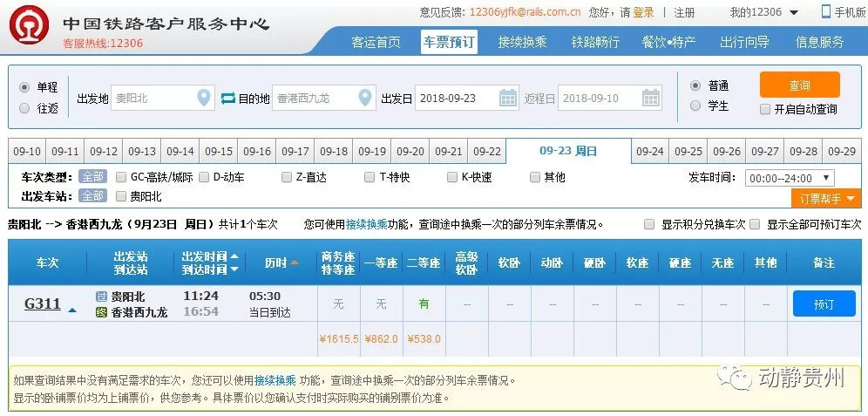Enable 显示全部可预订车次 checkbox
The width and height of the screenshot is (868, 416).
pos(755,224)
